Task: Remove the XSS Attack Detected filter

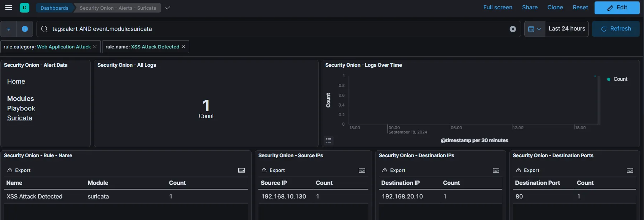Action: pyautogui.click(x=183, y=47)
